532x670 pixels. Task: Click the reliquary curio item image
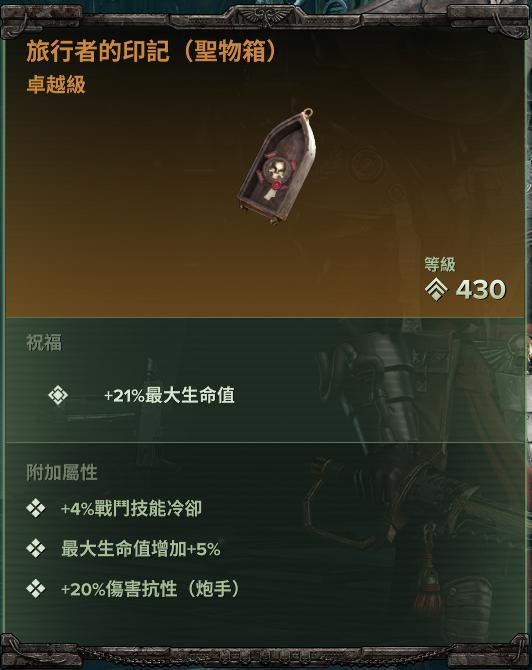[278, 167]
